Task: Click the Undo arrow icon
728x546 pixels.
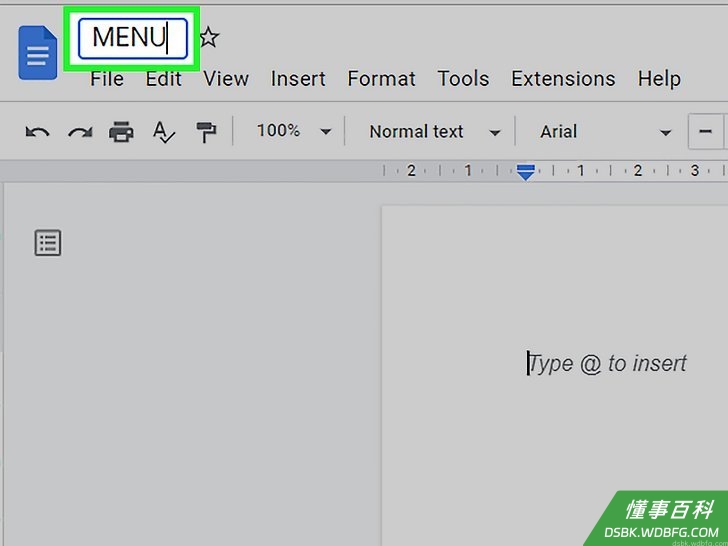Action: (x=38, y=132)
